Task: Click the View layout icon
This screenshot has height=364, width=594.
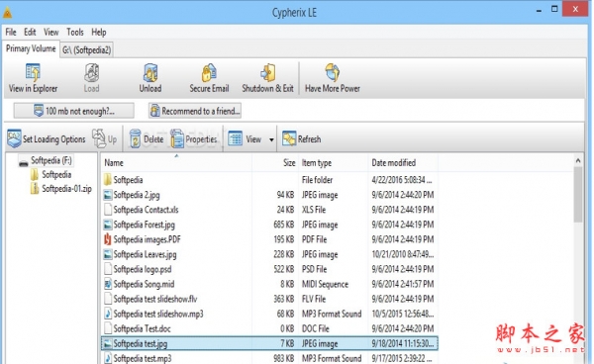Action: (x=235, y=138)
